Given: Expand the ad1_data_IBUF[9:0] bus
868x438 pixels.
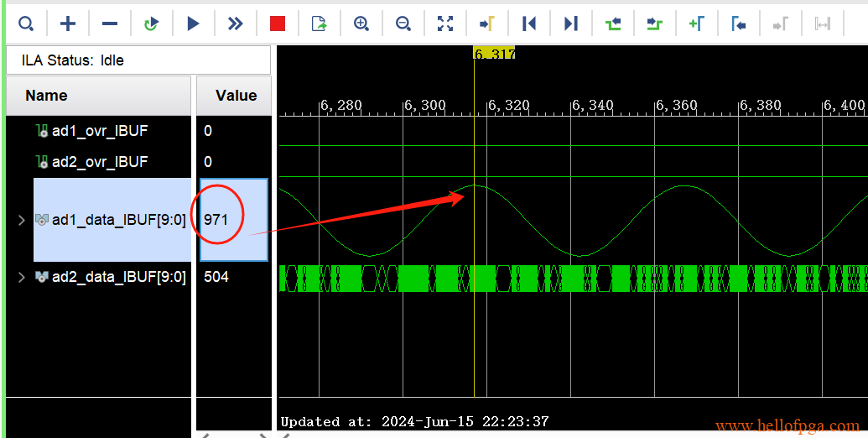Looking at the screenshot, I should [x=22, y=220].
